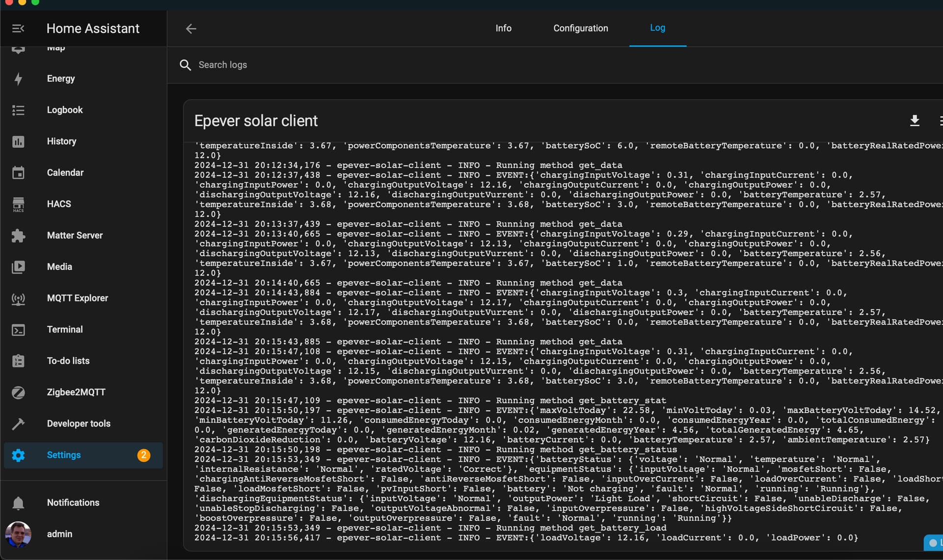Open Zigbee2MQTT sidebar icon
The width and height of the screenshot is (943, 560).
pyautogui.click(x=18, y=393)
